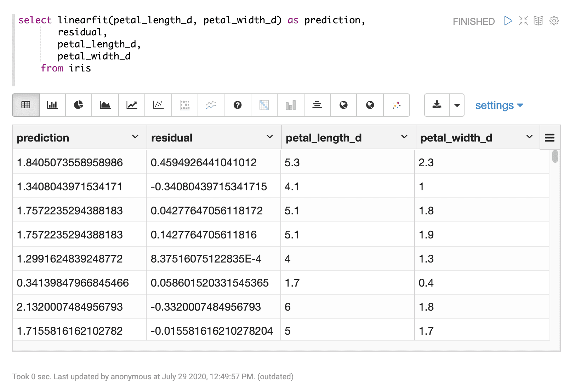The image size is (575, 392).
Task: Collapse the editor with the shrink icon
Action: [523, 21]
